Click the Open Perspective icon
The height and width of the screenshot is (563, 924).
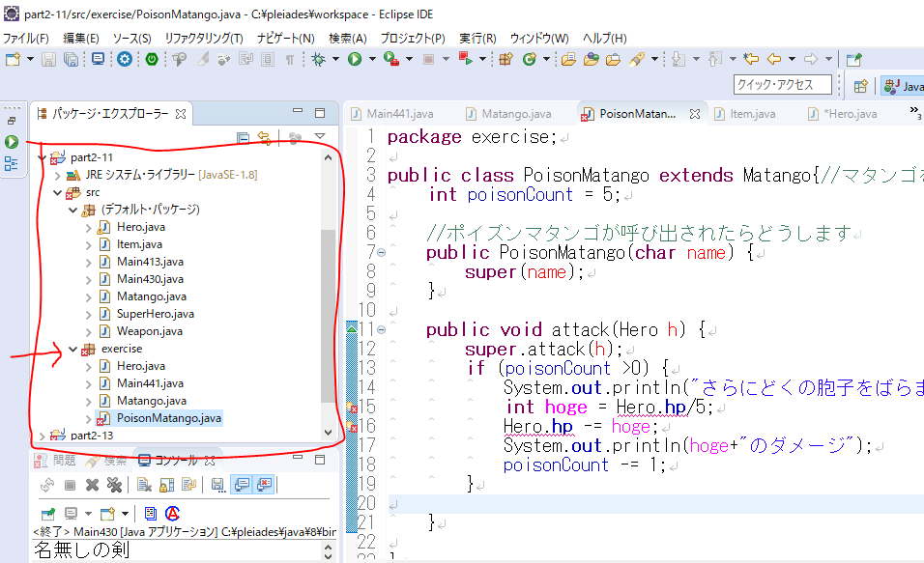coord(860,86)
